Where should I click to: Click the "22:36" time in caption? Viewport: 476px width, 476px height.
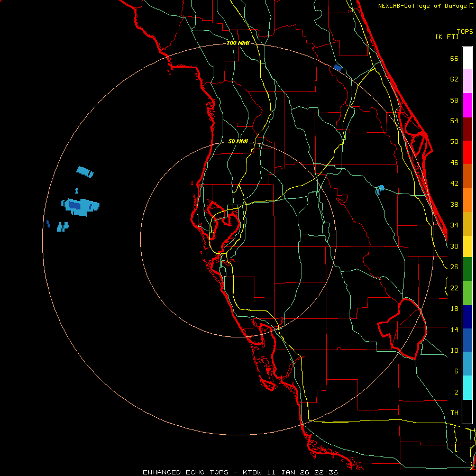coord(326,472)
